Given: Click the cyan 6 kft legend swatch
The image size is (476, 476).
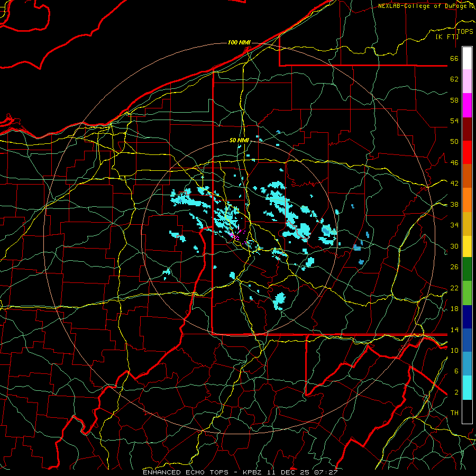Looking at the screenshot, I should point(467,388).
